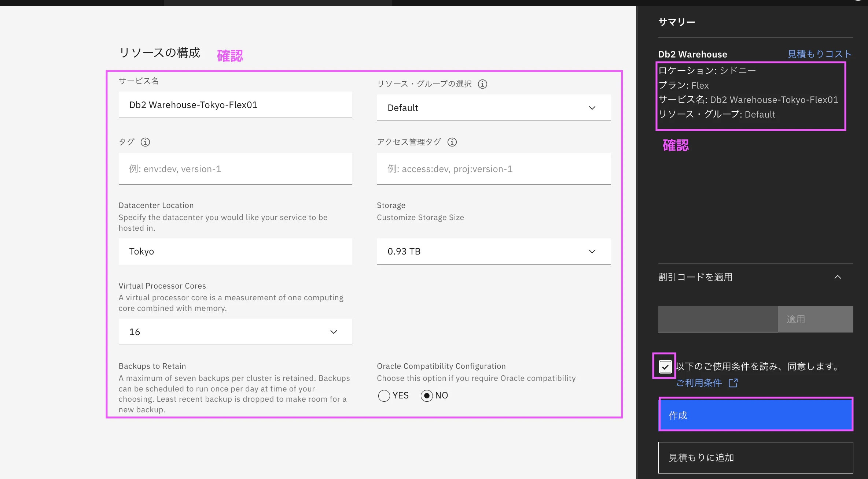
Task: Open the 0.93 TB storage dropdown
Action: click(x=493, y=251)
